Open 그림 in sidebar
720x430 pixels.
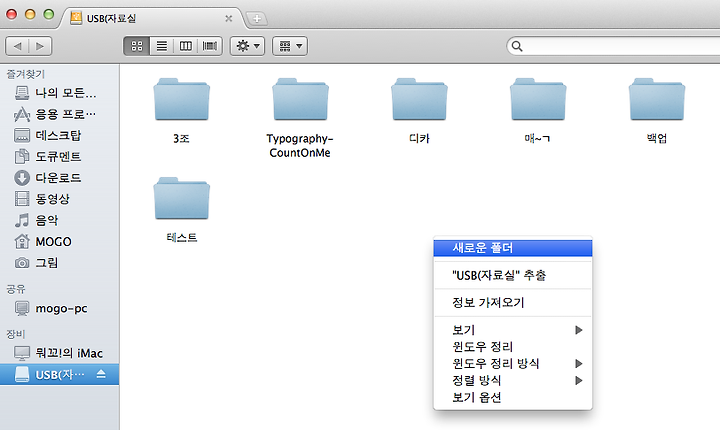(60, 263)
